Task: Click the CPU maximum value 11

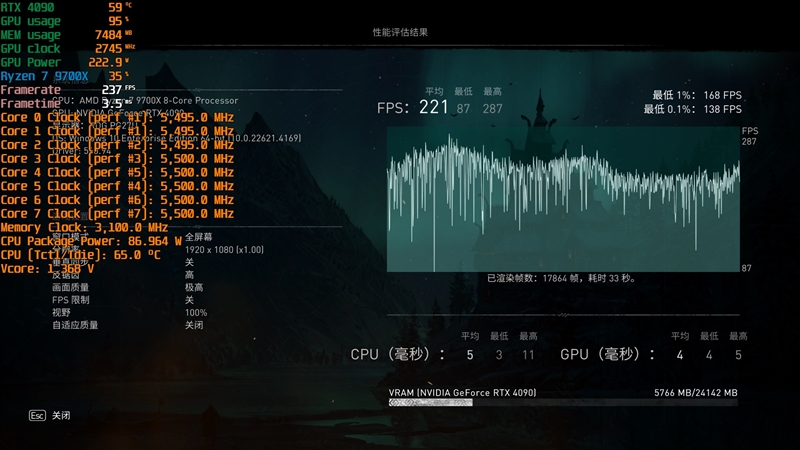Action: pos(528,355)
